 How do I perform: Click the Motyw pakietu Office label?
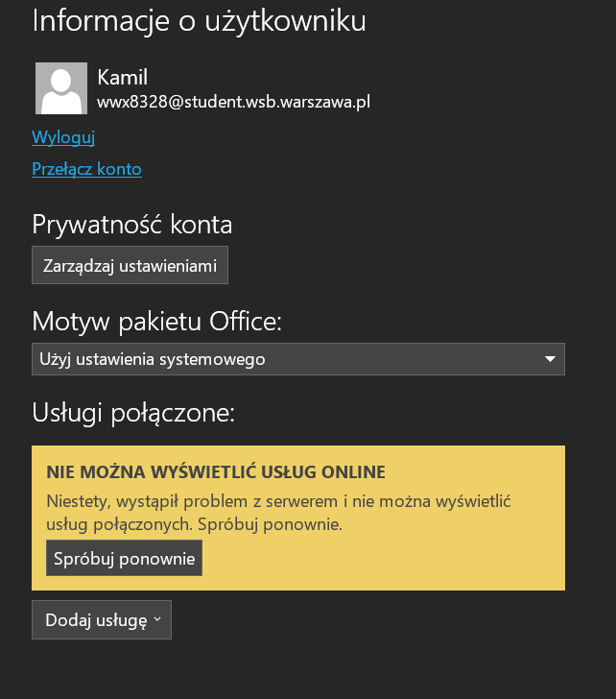[157, 321]
